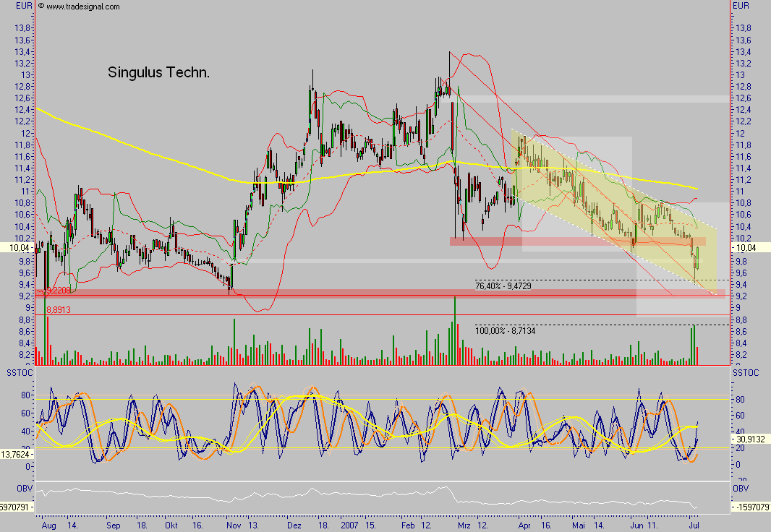Viewport: 771px width, 532px height.
Task: Click the Dez label on the date axis
Action: (294, 526)
